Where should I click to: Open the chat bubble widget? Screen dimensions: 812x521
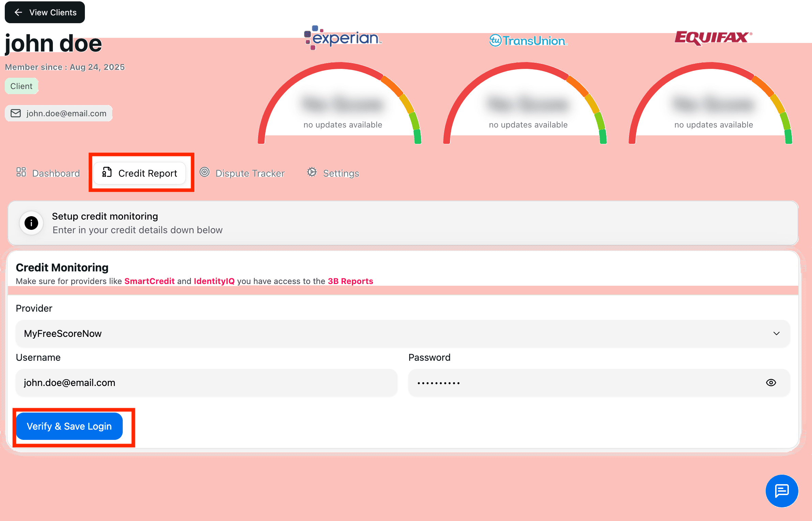click(x=781, y=491)
